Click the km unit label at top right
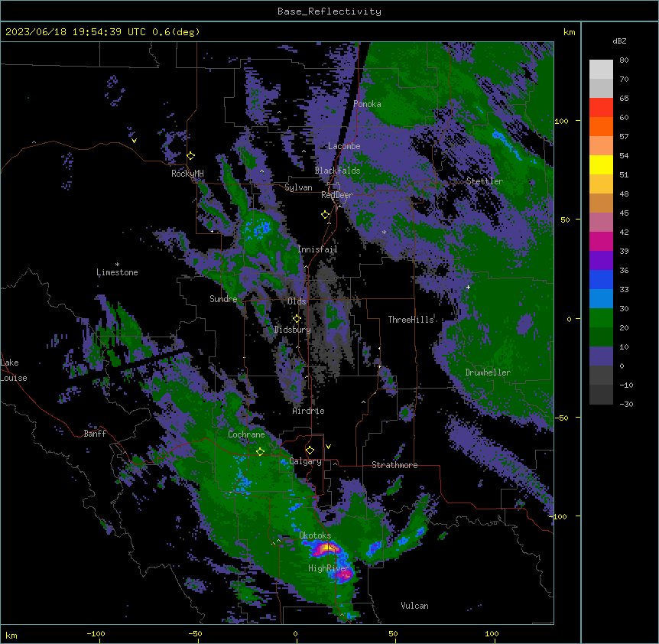Image resolution: width=659 pixels, height=644 pixels. (x=570, y=32)
